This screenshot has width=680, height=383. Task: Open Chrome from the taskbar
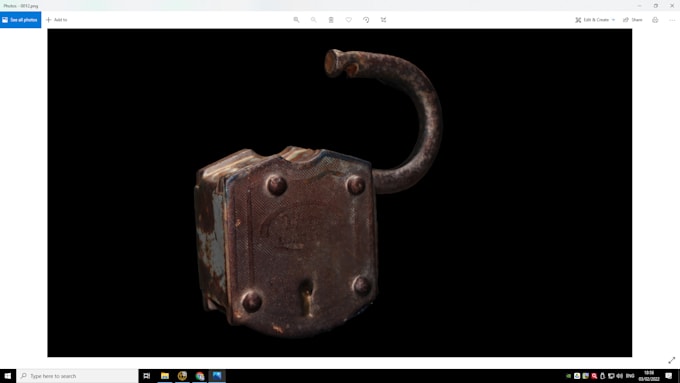(199, 376)
